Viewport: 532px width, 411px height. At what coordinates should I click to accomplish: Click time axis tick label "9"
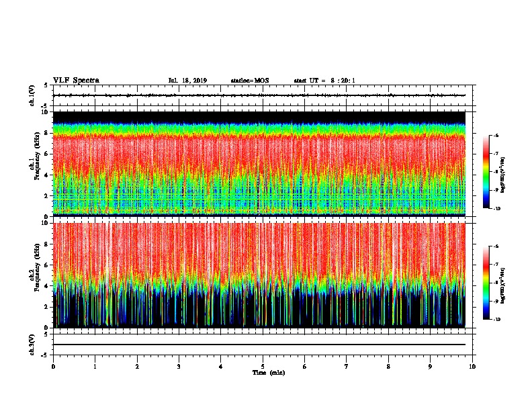[430, 367]
